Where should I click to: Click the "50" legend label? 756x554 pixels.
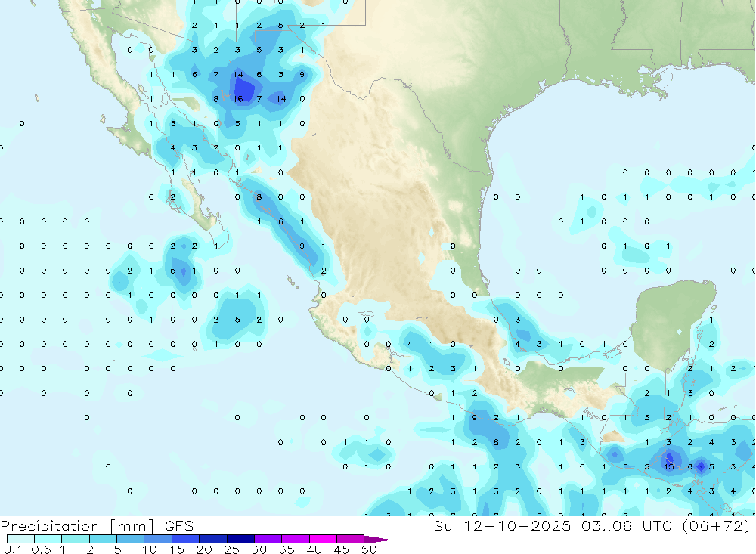369,549
